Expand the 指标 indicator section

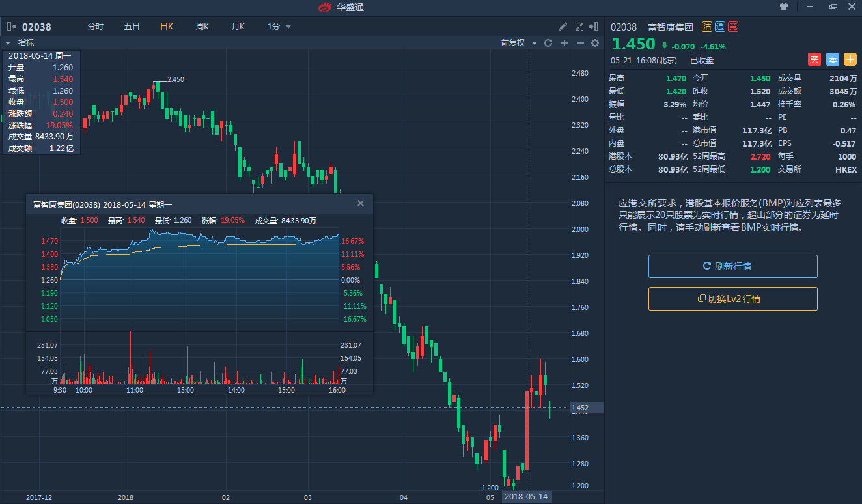[x=8, y=43]
